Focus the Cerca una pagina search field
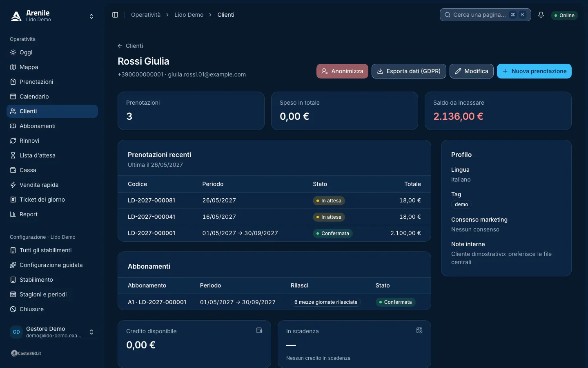Viewport: 588px width, 368px height. click(486, 15)
